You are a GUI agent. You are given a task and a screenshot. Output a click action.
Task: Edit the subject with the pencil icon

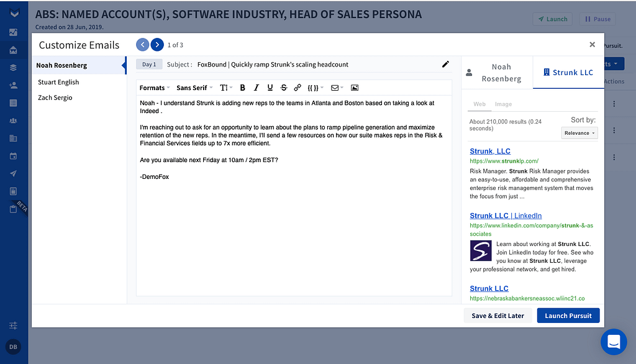445,64
